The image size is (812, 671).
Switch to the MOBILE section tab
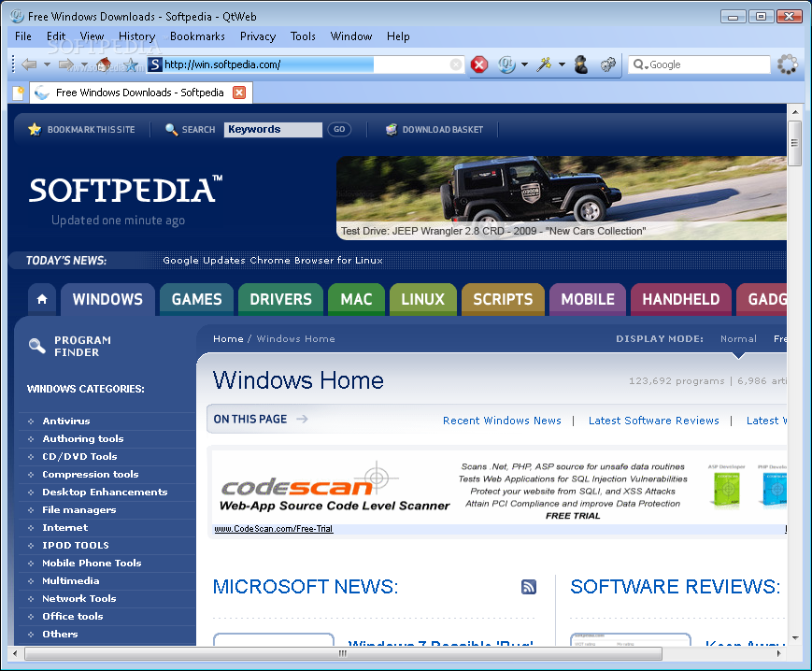coord(588,299)
